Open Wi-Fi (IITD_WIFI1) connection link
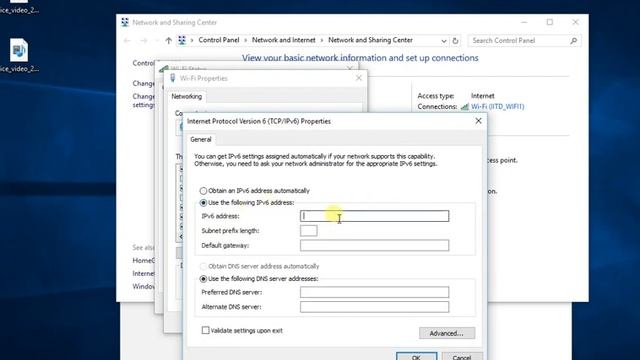This screenshot has height=360, width=640. pyautogui.click(x=498, y=107)
